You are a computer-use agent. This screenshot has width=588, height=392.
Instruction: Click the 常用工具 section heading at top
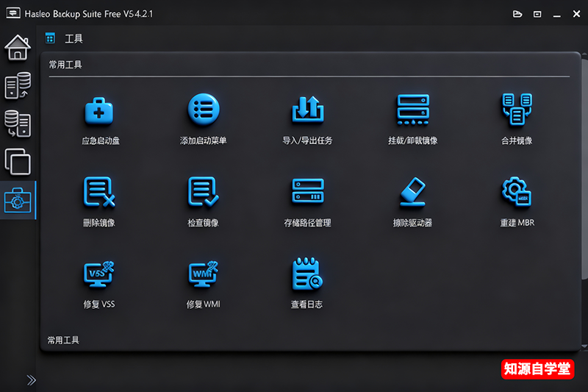65,65
